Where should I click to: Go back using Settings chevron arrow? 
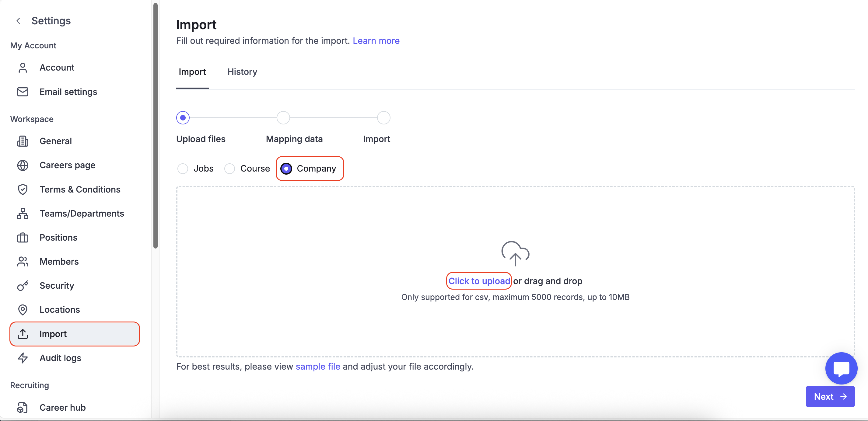[x=19, y=21]
